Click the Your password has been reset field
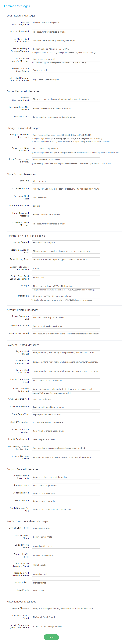 pos(66,135)
